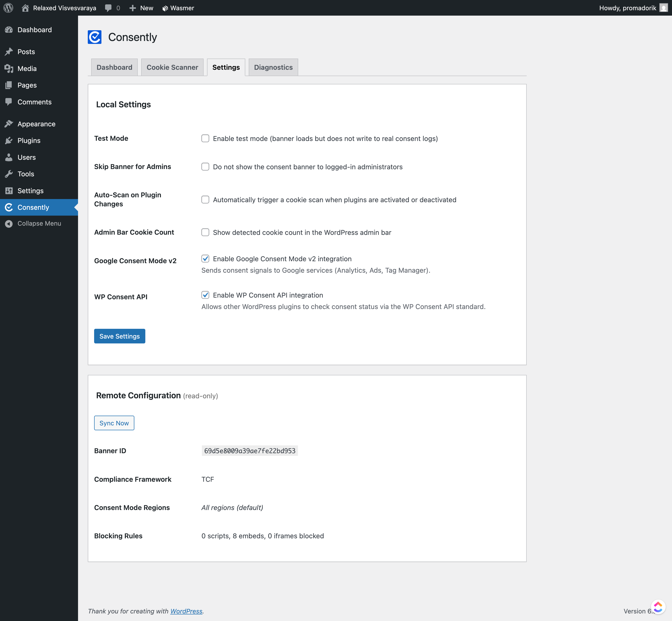Open the WordPress logo menu in admin bar
This screenshot has width=672, height=621.
tap(8, 8)
